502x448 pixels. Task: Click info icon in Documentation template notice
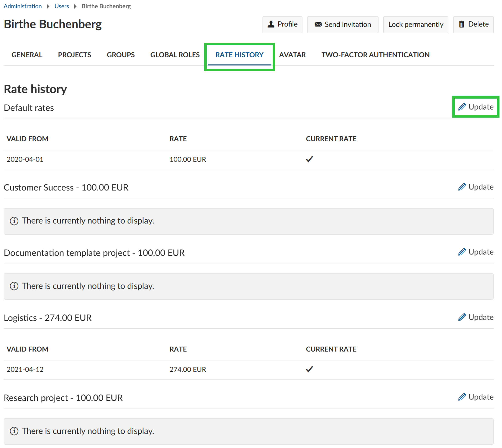click(x=14, y=286)
